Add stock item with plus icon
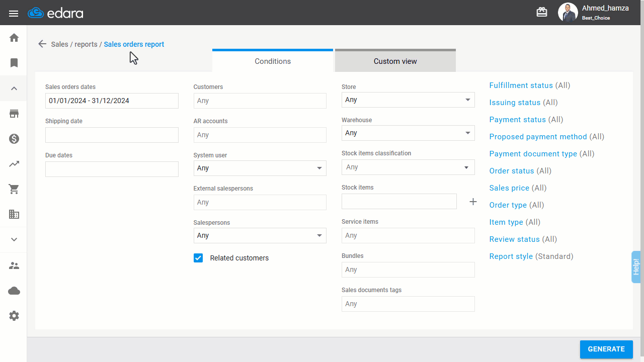 pos(473,202)
